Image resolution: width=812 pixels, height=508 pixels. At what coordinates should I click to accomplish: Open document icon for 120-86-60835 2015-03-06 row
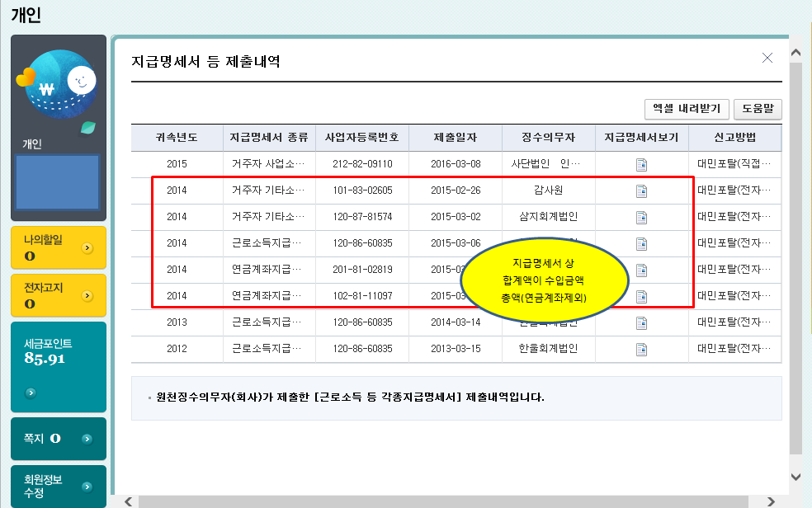641,243
